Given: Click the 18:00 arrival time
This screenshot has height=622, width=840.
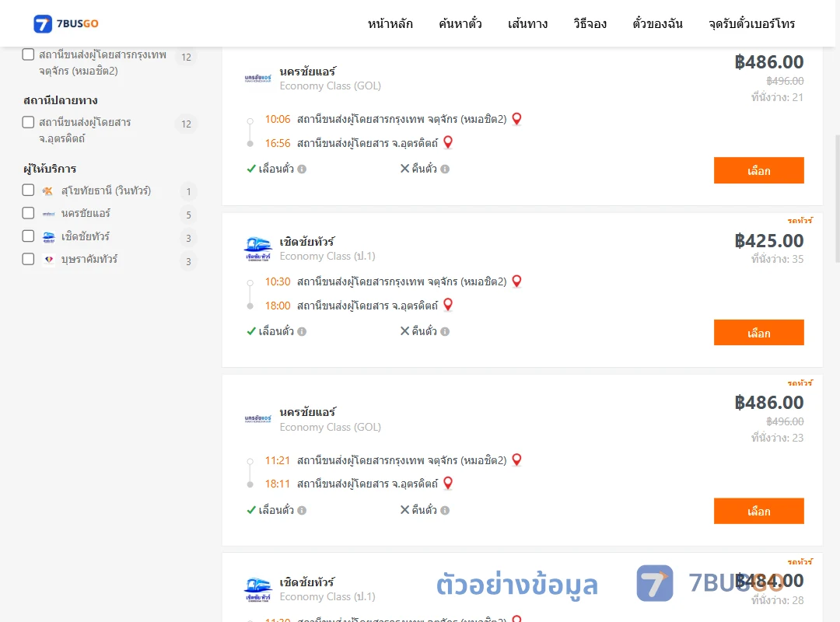Looking at the screenshot, I should coord(278,306).
